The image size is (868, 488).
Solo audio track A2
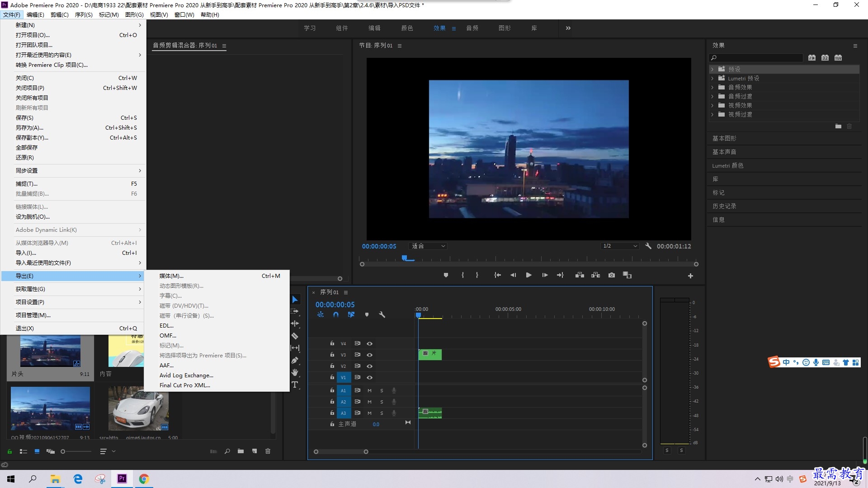(x=382, y=402)
